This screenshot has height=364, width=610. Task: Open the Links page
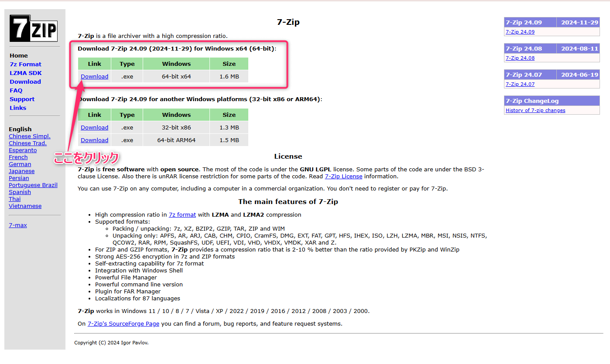[18, 108]
